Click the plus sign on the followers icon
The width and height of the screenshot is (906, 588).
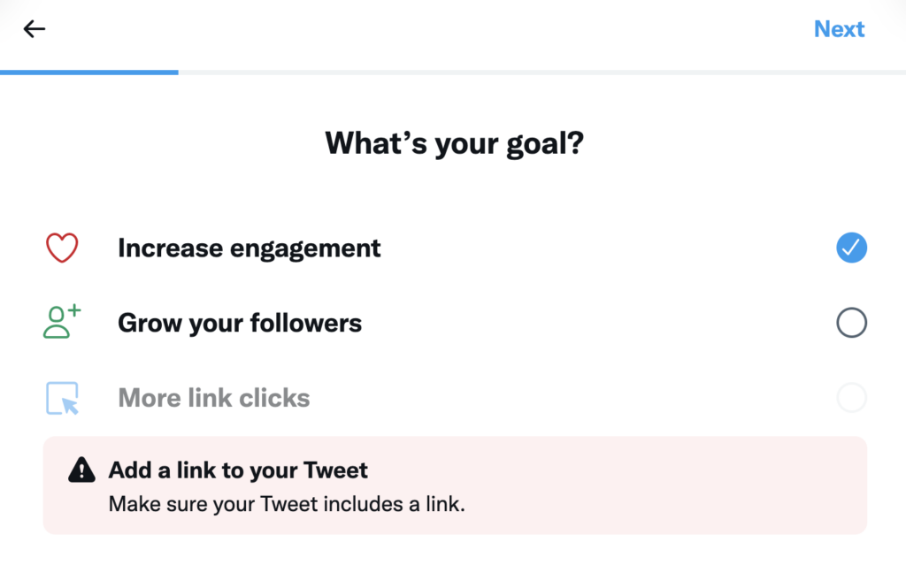point(73,309)
